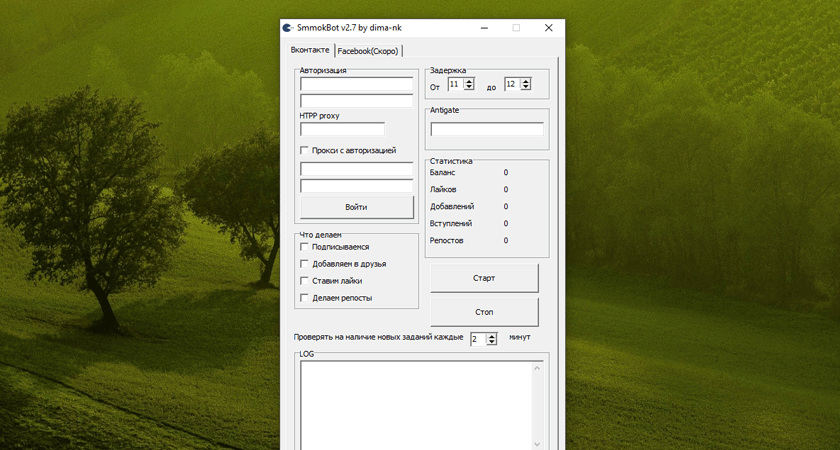Click the proxy field directly above Войти button
Image resolution: width=840 pixels, height=450 pixels.
point(356,186)
